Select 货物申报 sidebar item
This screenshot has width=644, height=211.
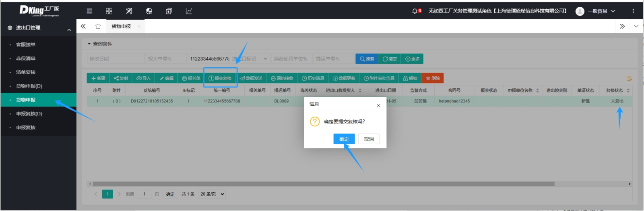click(x=38, y=100)
